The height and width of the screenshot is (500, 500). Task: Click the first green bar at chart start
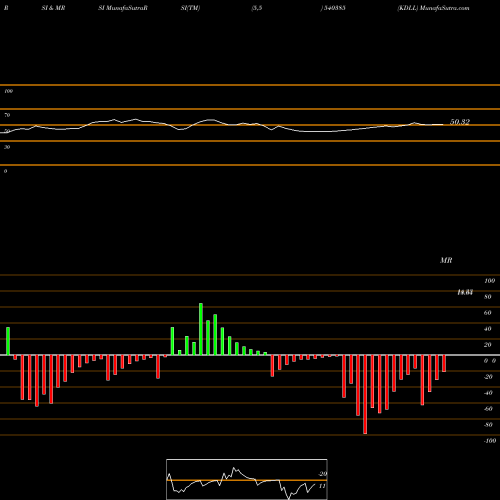[8, 341]
